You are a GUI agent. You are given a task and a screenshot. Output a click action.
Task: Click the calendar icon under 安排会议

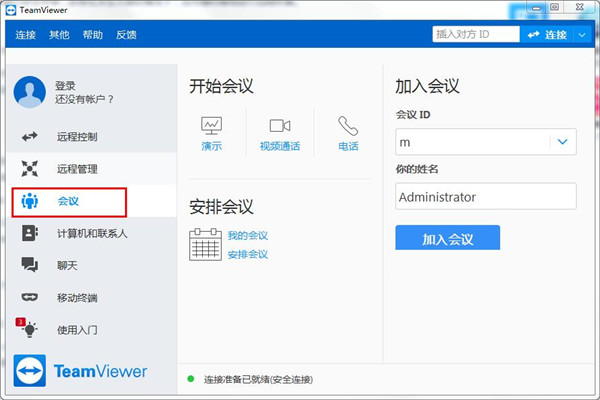[205, 245]
